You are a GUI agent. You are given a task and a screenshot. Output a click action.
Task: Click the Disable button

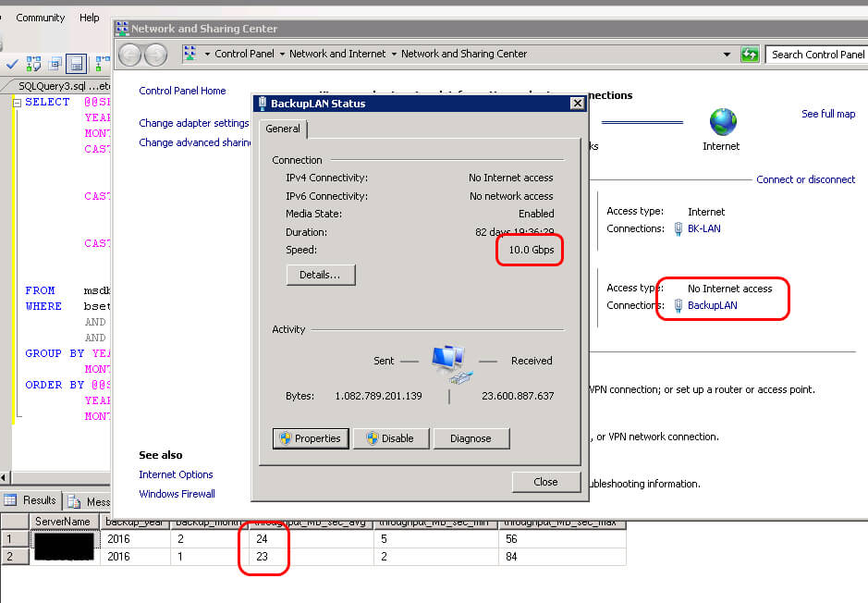coord(390,438)
